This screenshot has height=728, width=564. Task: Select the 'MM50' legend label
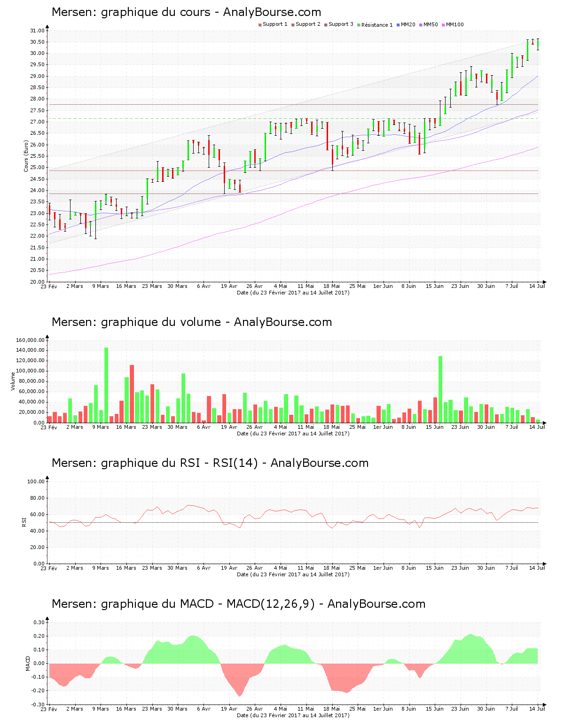431,24
